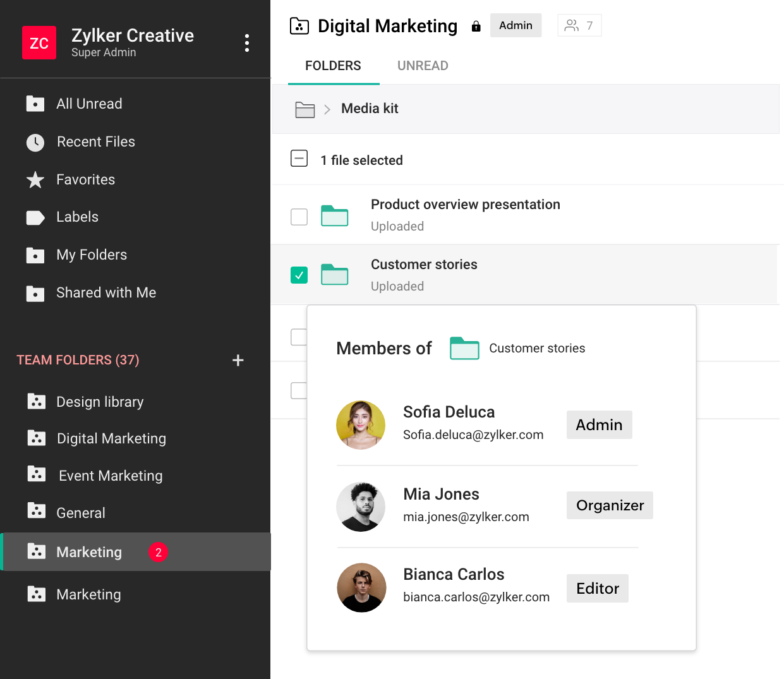
Task: Select the FOLDERS tab
Action: [333, 66]
